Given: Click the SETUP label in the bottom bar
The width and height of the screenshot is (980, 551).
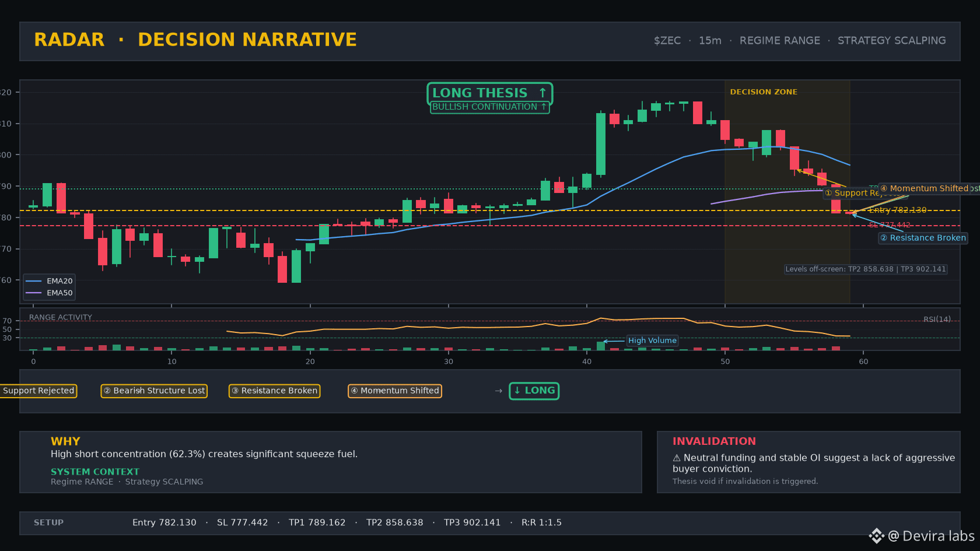Looking at the screenshot, I should [48, 523].
